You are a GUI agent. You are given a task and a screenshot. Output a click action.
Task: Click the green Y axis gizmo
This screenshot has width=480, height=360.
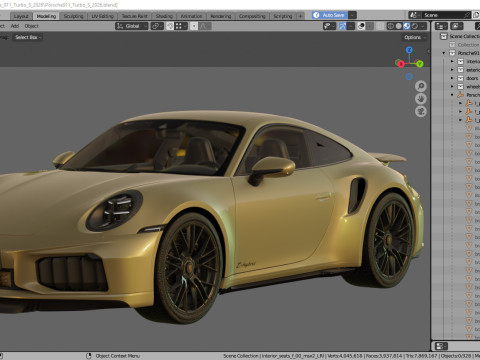(420, 63)
